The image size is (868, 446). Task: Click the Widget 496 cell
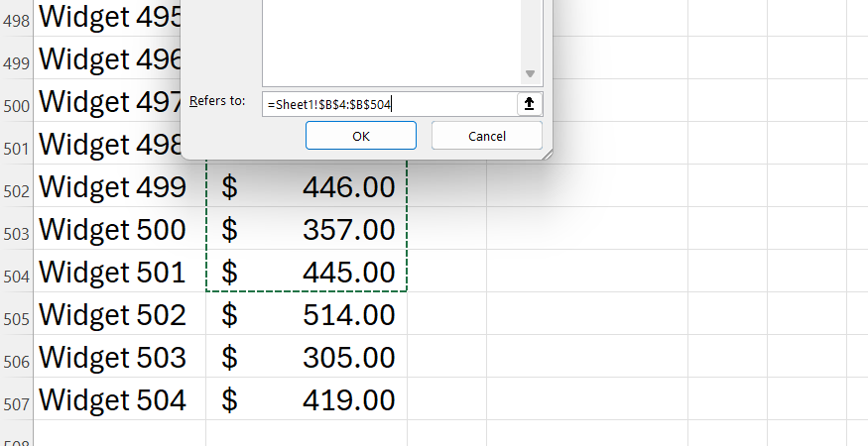coord(107,58)
